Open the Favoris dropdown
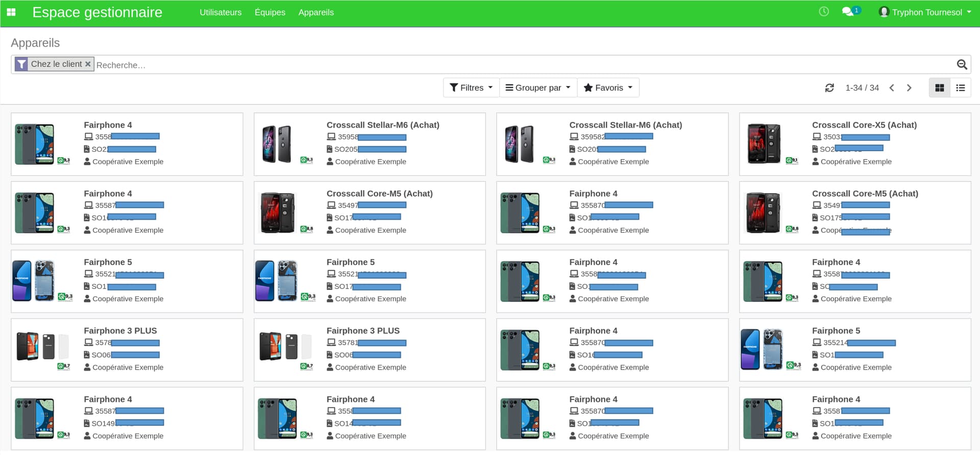 tap(608, 88)
